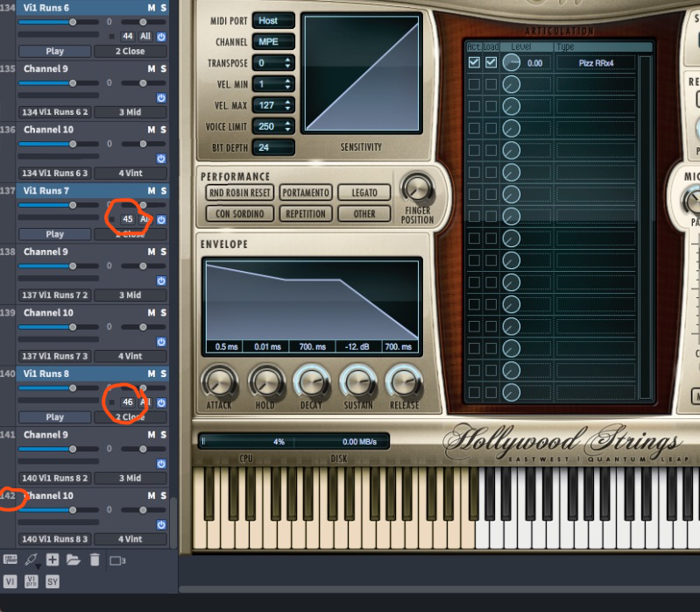Open the audio plug input dropdown icon
Screen dimensions: 700x612
click(x=32, y=560)
